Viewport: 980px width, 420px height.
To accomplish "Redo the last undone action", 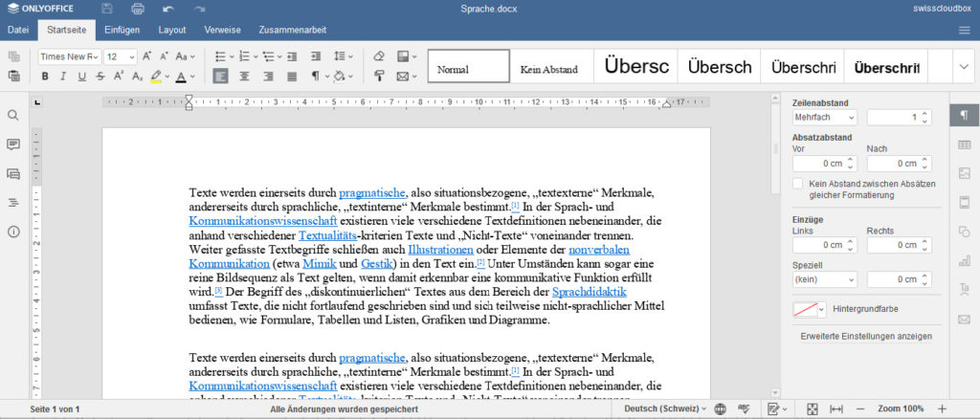I will pyautogui.click(x=199, y=9).
